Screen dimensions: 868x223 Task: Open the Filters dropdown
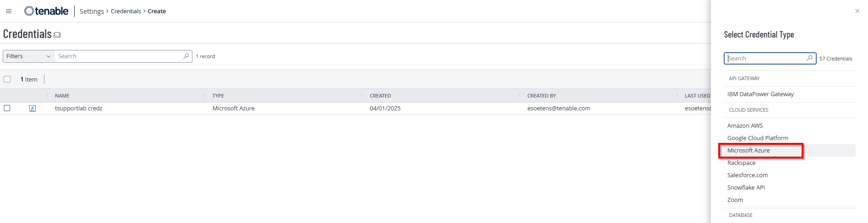pyautogui.click(x=28, y=56)
